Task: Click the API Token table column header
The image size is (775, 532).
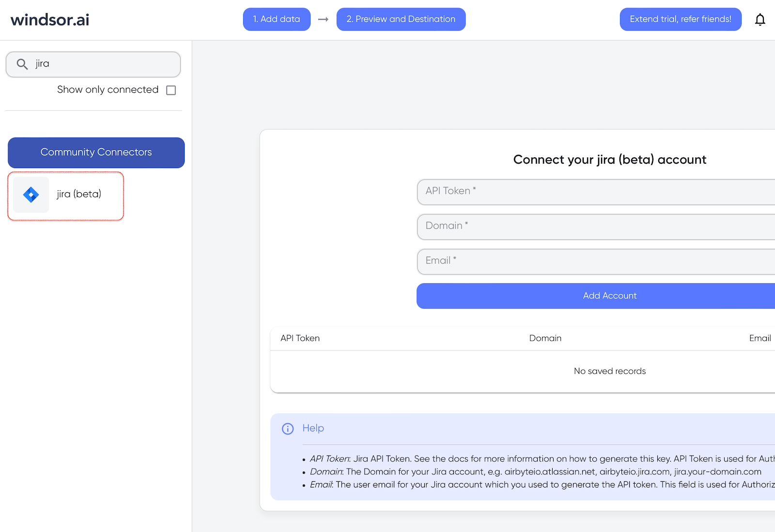Action: tap(300, 338)
